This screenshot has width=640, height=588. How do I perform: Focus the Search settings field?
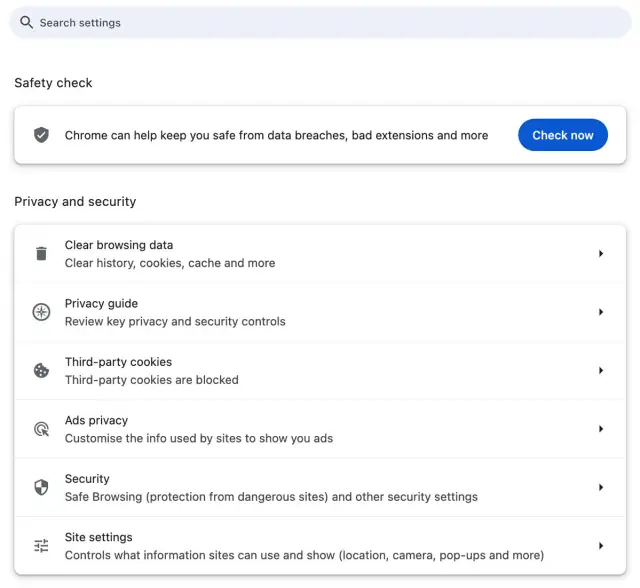pos(320,23)
